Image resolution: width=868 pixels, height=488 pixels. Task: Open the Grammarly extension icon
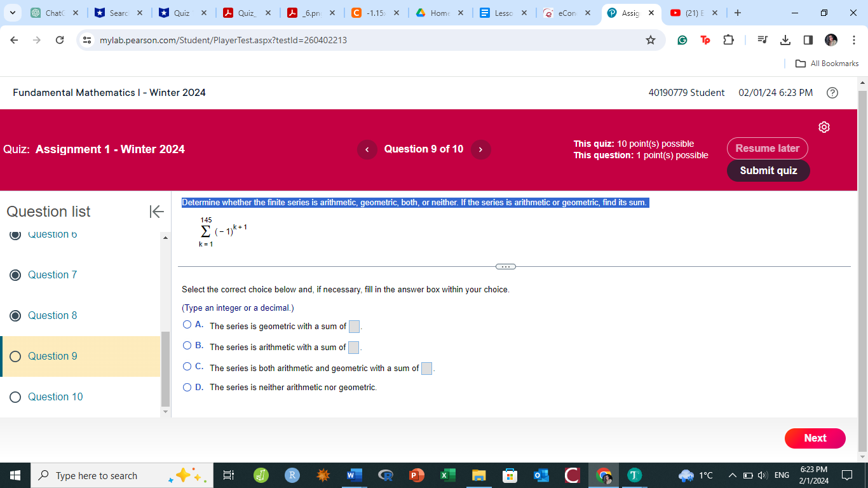682,40
